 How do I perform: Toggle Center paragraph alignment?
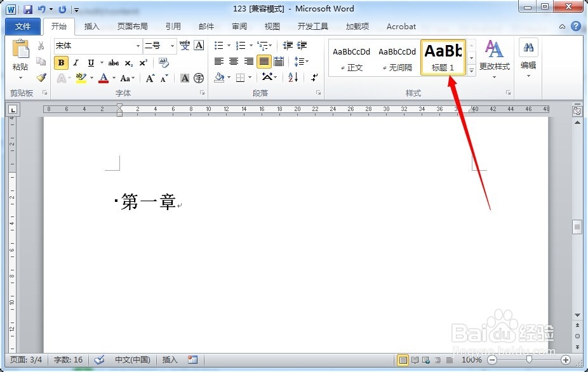pyautogui.click(x=234, y=61)
